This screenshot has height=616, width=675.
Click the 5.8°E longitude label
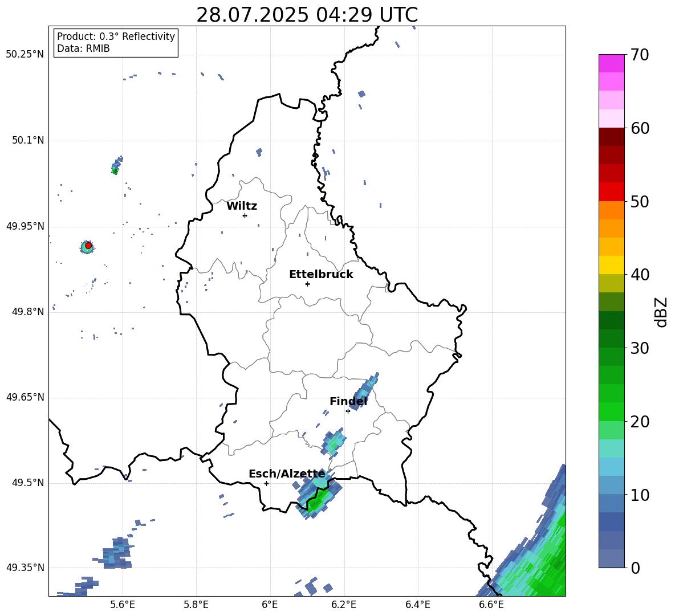click(196, 605)
